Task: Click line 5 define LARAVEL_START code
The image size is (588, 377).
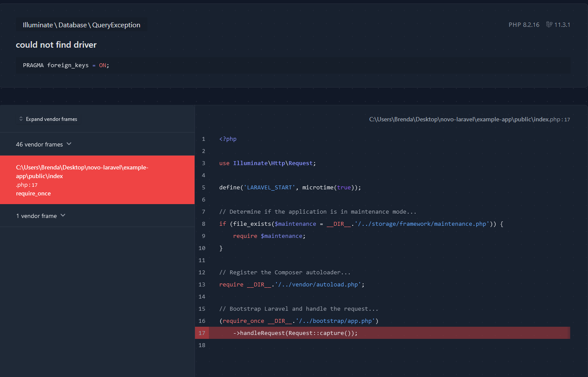Action: click(290, 187)
